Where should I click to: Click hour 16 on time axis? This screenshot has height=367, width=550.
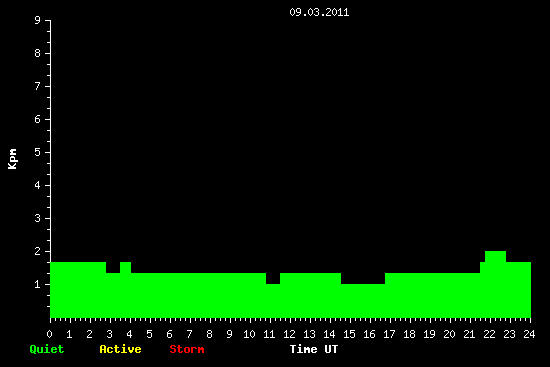click(x=369, y=334)
